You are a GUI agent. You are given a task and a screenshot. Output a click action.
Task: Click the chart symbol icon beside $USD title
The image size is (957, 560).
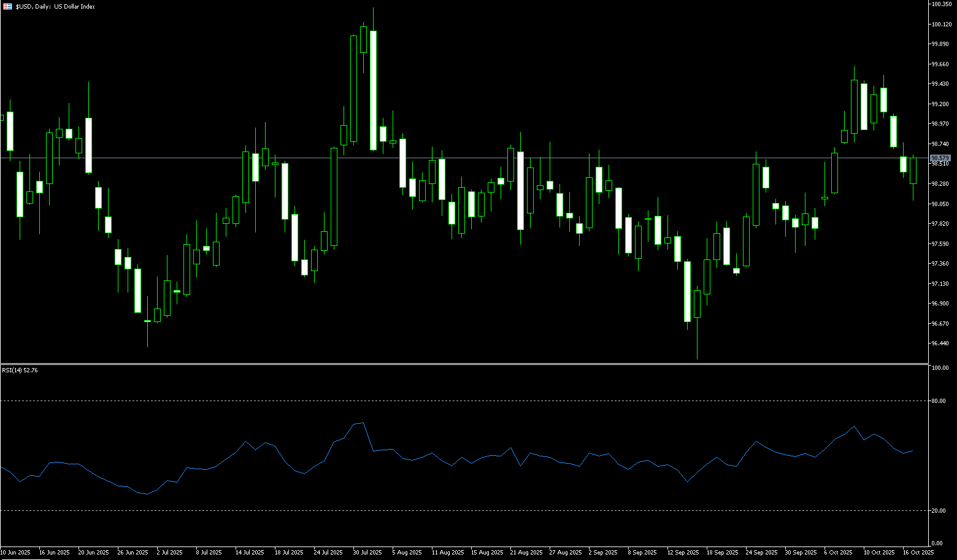(x=8, y=7)
